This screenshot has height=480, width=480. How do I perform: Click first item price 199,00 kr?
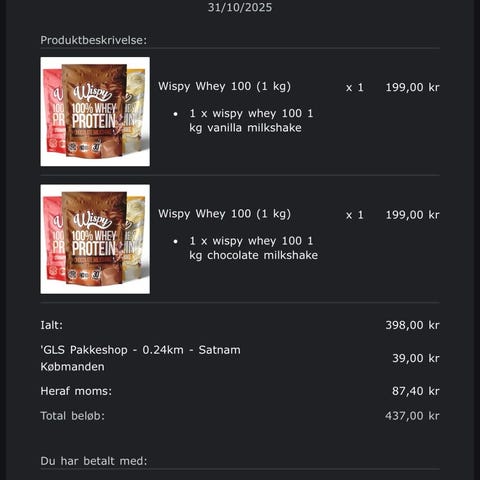412,88
